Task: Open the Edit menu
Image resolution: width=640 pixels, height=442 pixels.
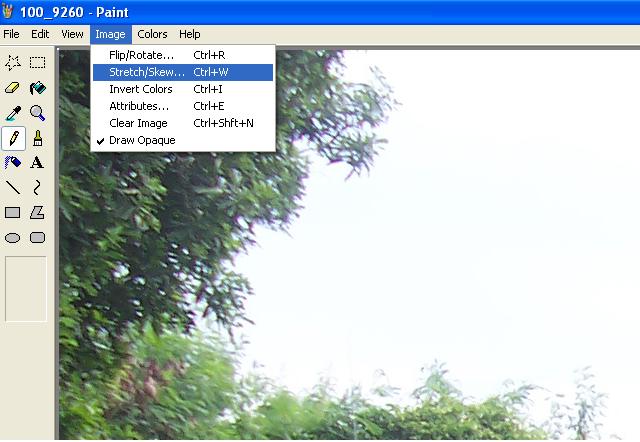Action: (40, 34)
